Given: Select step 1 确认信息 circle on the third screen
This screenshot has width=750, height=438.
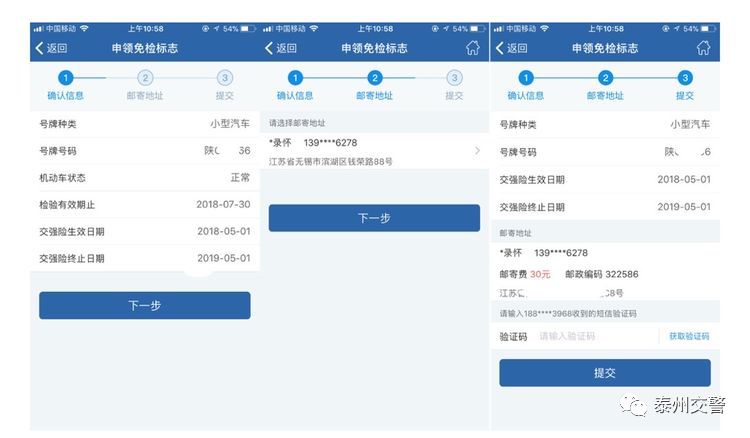Looking at the screenshot, I should click(x=526, y=77).
